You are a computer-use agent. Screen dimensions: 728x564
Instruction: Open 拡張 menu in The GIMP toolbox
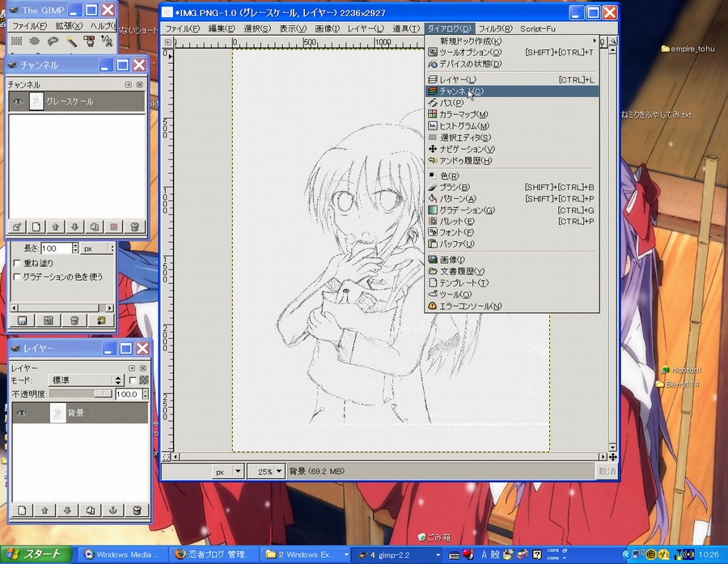point(69,26)
